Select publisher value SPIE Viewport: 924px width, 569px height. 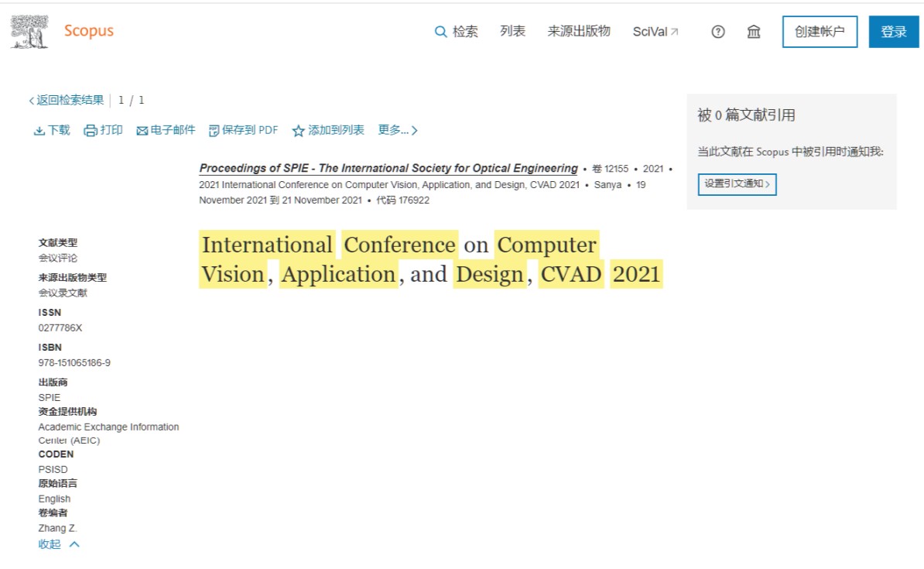tap(50, 397)
